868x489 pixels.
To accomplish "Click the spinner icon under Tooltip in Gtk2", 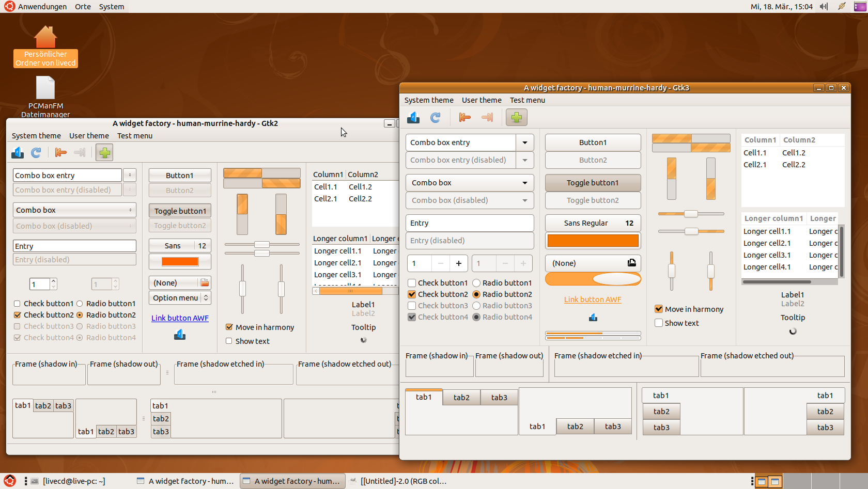I will 364,340.
